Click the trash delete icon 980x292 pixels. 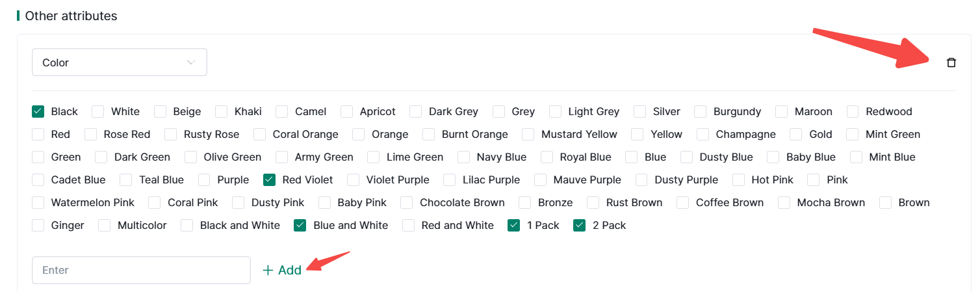[951, 62]
